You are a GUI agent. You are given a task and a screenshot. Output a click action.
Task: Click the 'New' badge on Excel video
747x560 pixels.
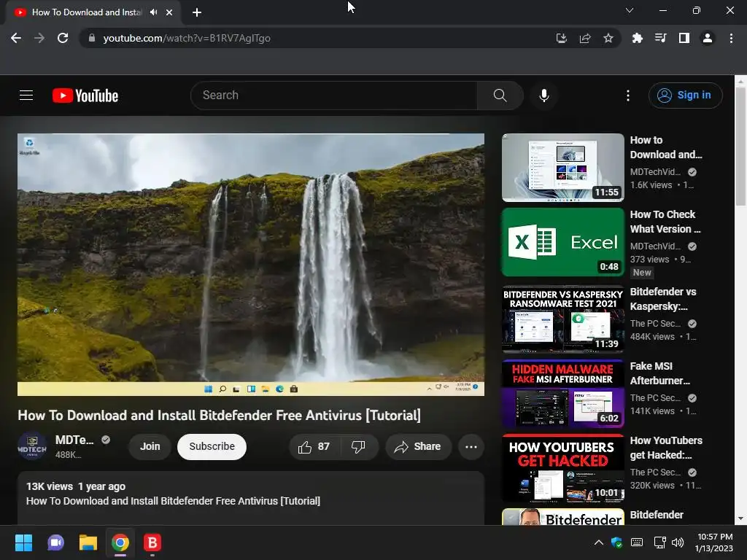(642, 273)
